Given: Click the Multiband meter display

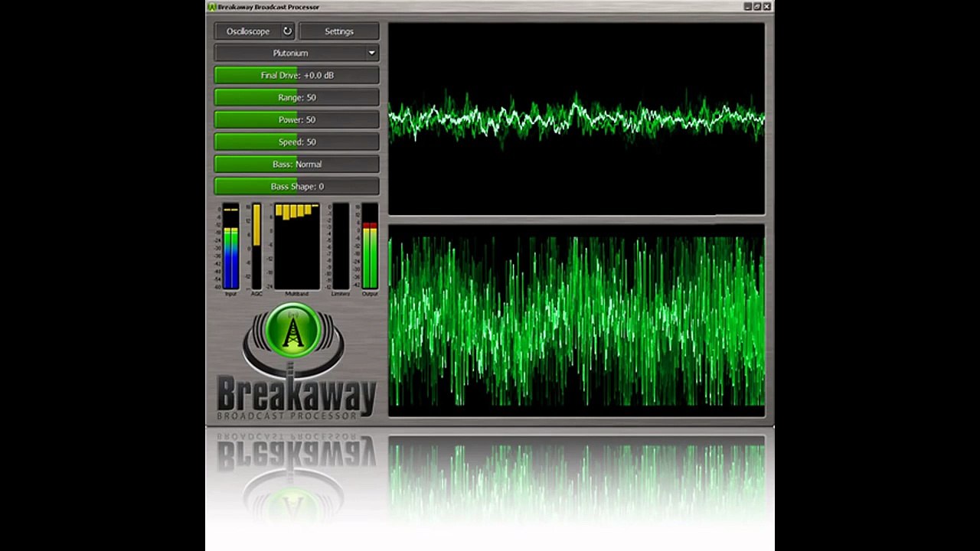Looking at the screenshot, I should point(297,246).
